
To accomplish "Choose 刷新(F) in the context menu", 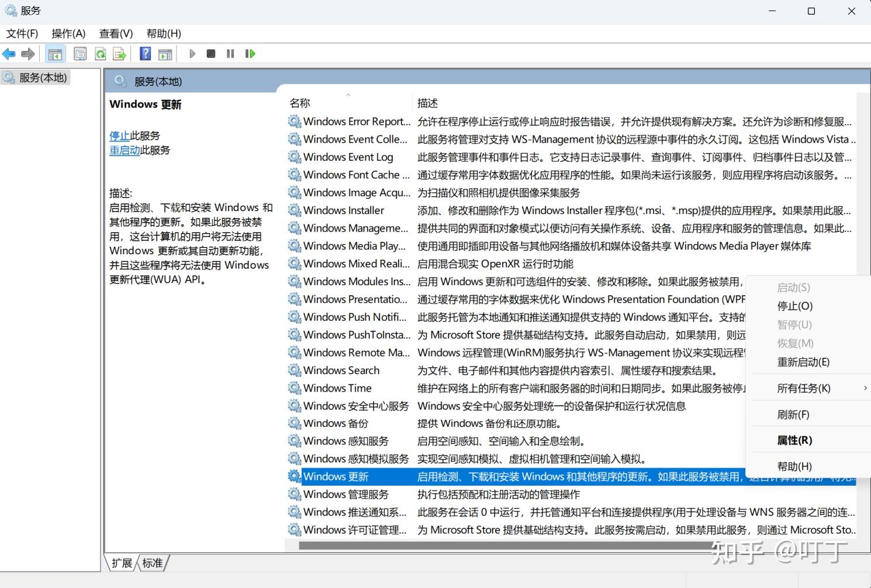I will point(793,415).
